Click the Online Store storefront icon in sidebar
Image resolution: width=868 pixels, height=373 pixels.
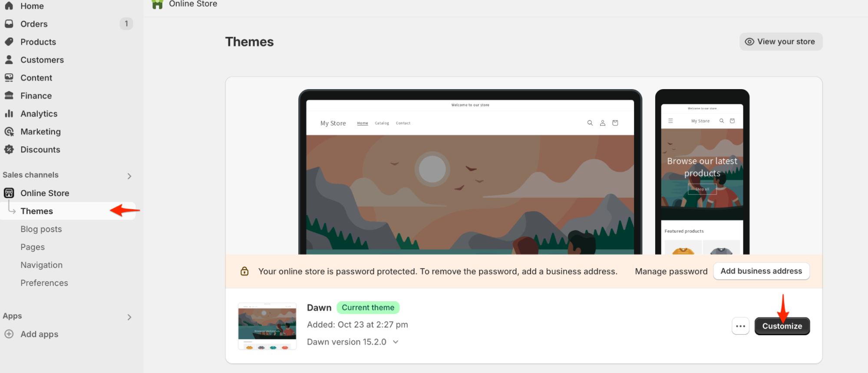point(9,193)
